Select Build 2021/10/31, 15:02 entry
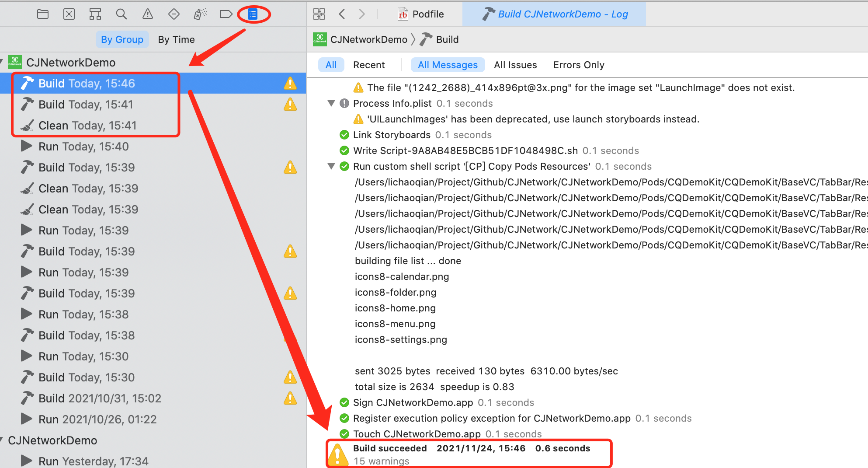This screenshot has height=468, width=868. pos(153,398)
